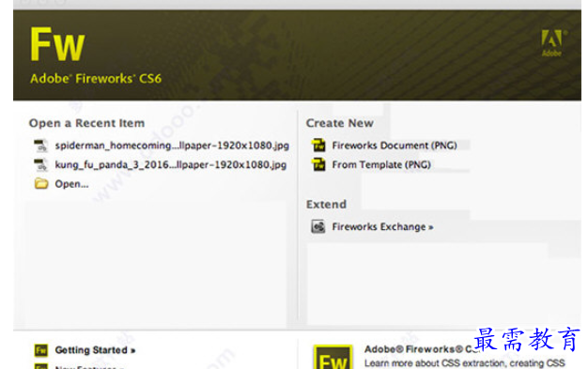Click the 'Learn more about CSS extraction' text
The width and height of the screenshot is (588, 369).
pyautogui.click(x=465, y=363)
